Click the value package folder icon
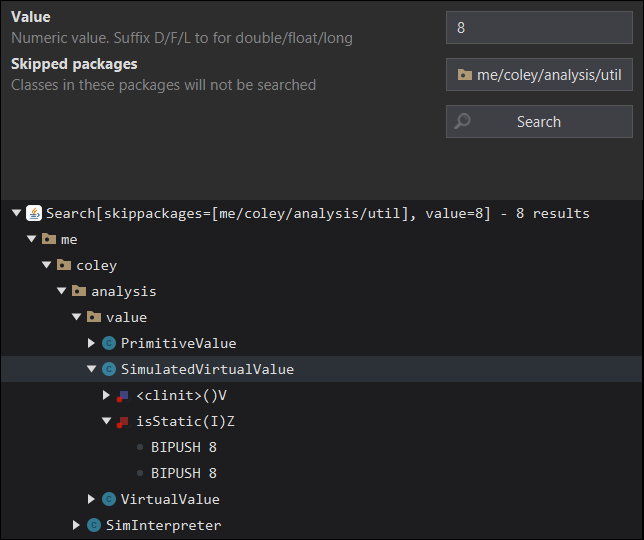 pyautogui.click(x=94, y=317)
